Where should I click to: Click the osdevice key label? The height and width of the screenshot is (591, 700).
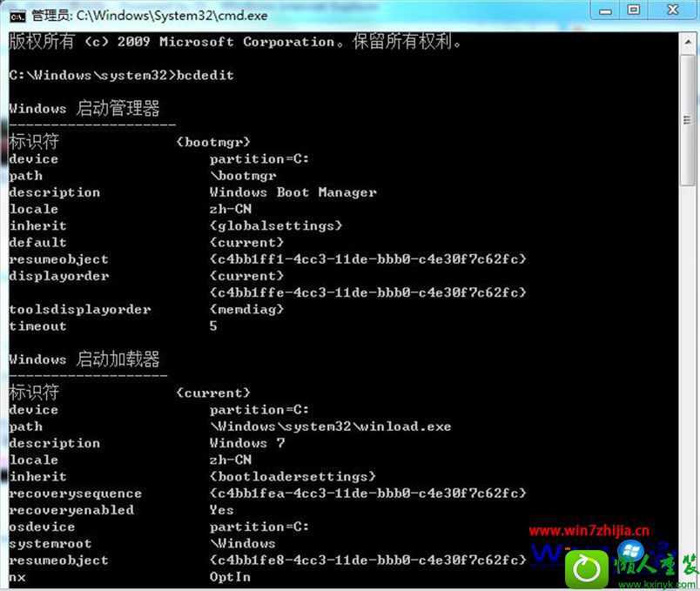coord(42,527)
